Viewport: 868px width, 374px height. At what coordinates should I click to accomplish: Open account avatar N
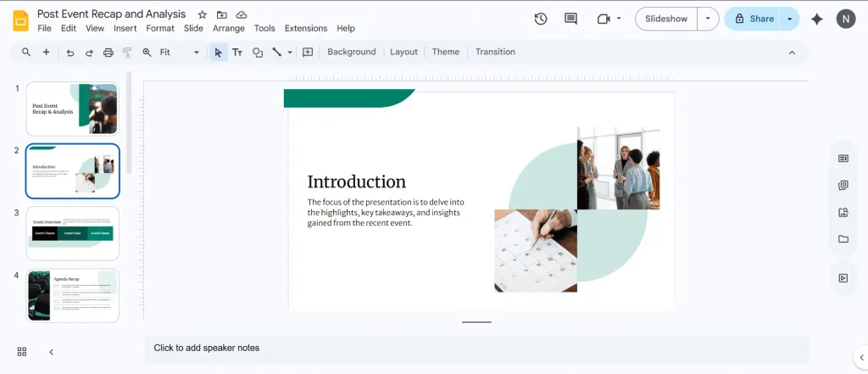pos(846,19)
